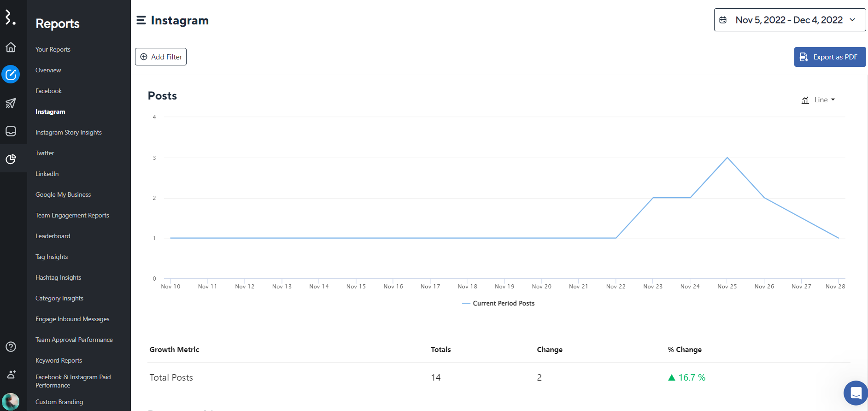Click the user profile avatar
This screenshot has width=868, height=411.
click(11, 401)
